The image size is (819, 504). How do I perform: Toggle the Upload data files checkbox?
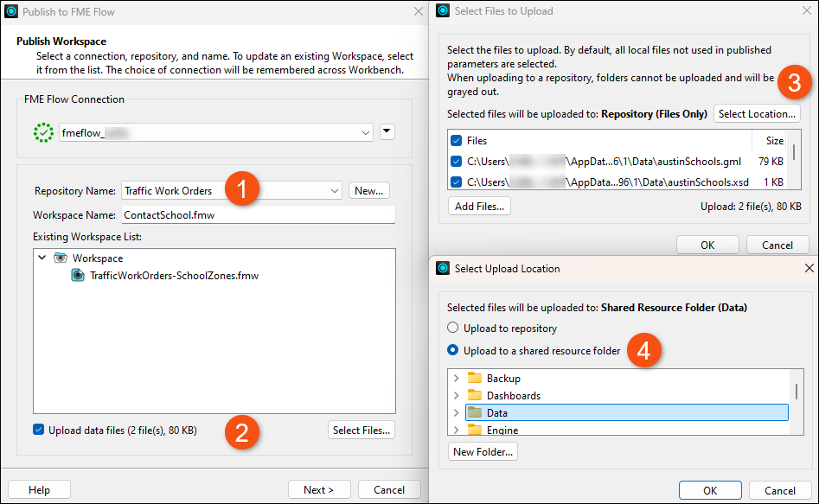click(x=39, y=430)
